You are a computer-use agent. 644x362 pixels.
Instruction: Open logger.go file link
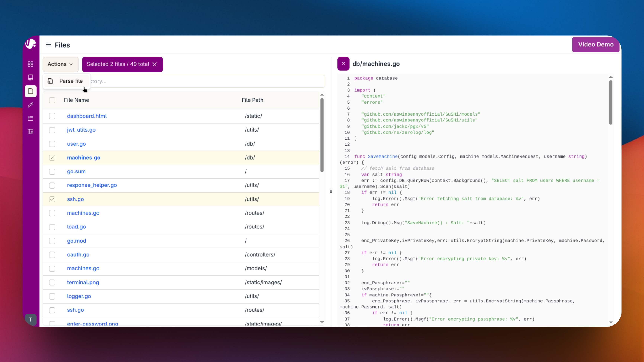79,296
